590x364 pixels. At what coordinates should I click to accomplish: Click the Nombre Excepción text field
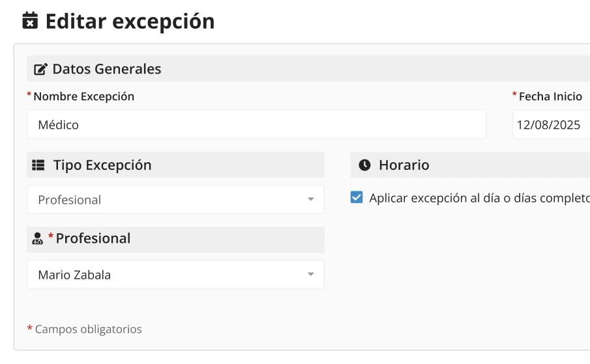click(x=256, y=124)
